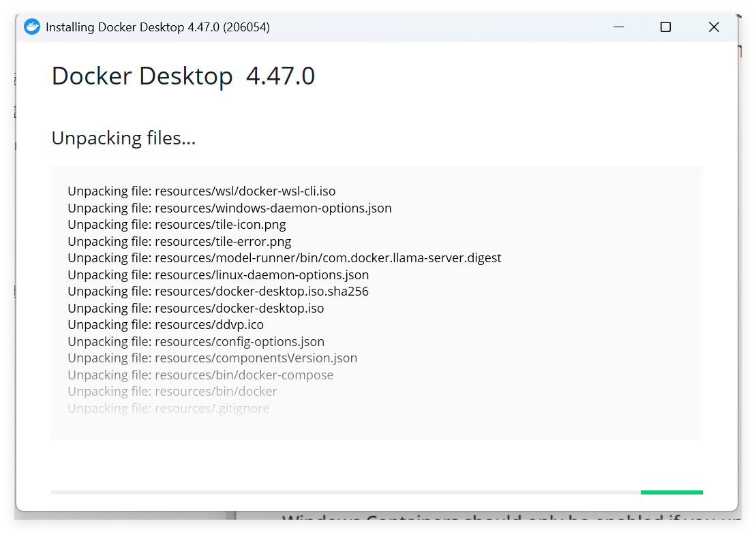
Task: Minimize the Docker Desktop installer window
Action: pyautogui.click(x=618, y=27)
